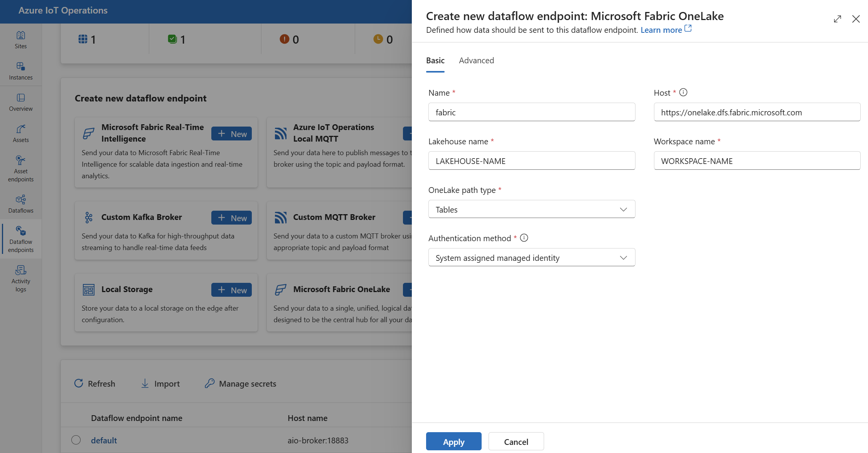Switch to the Advanced tab
This screenshot has width=868, height=453.
pyautogui.click(x=476, y=60)
